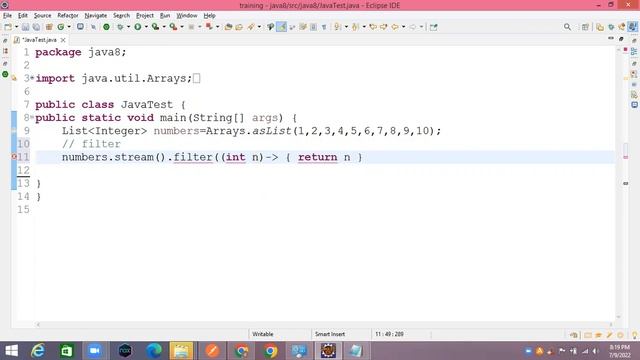Image resolution: width=640 pixels, height=360 pixels.
Task: Click the Pin Editor toolbar icon
Action: pyautogui.click(x=433, y=27)
